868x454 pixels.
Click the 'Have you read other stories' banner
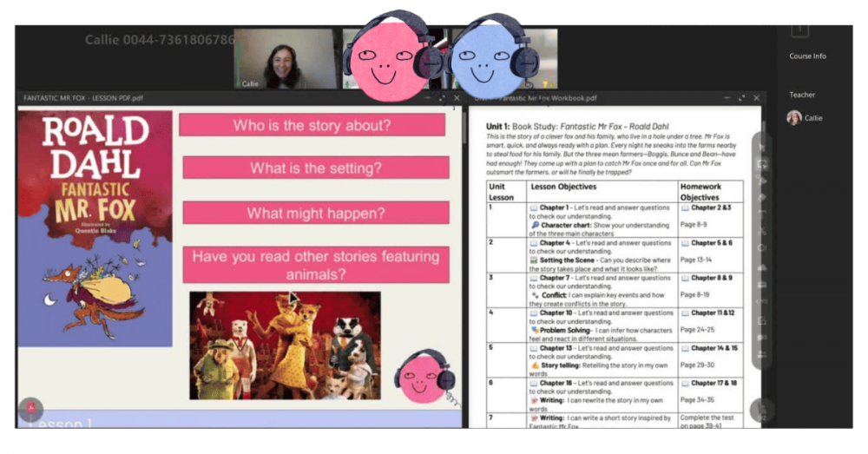click(316, 266)
